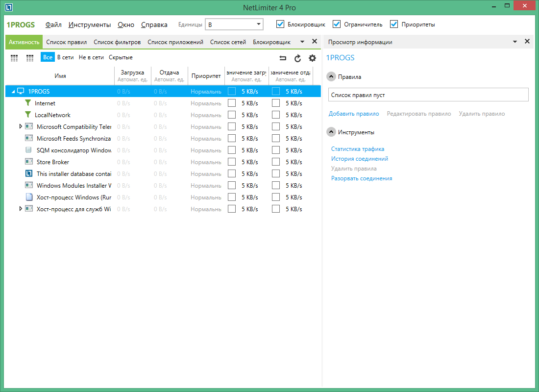This screenshot has height=392, width=539.
Task: Expand the Microsoft Compatibility Telemetry tree node
Action: 21,126
